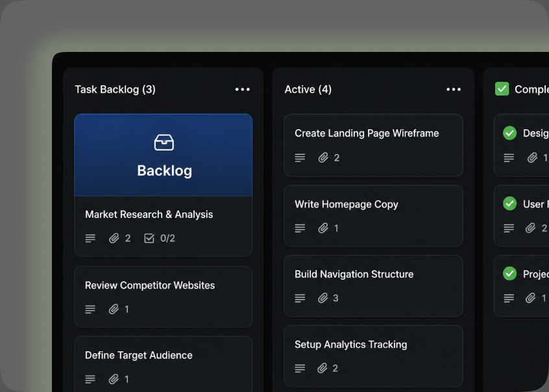
Task: Click the description icon on Build Navigation Structure
Action: (300, 298)
